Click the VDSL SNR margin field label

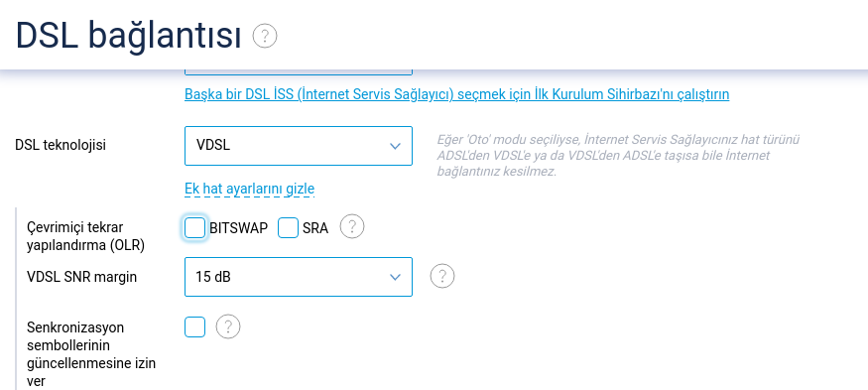tap(82, 277)
